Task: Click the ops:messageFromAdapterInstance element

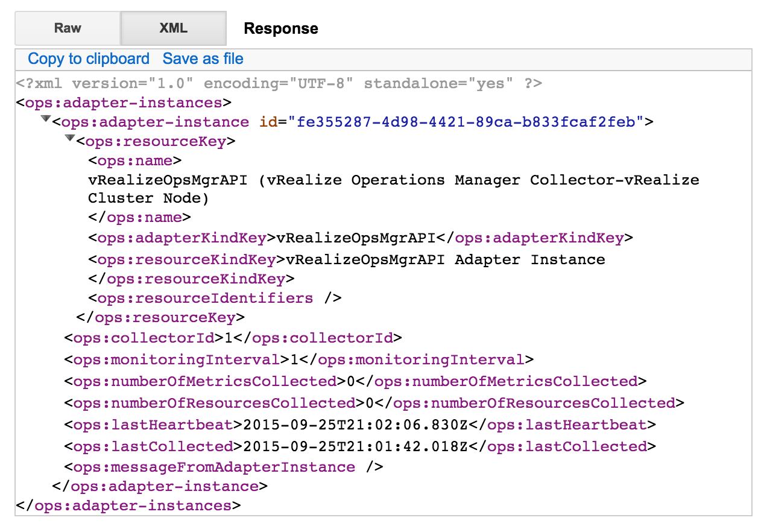Action: pyautogui.click(x=224, y=467)
